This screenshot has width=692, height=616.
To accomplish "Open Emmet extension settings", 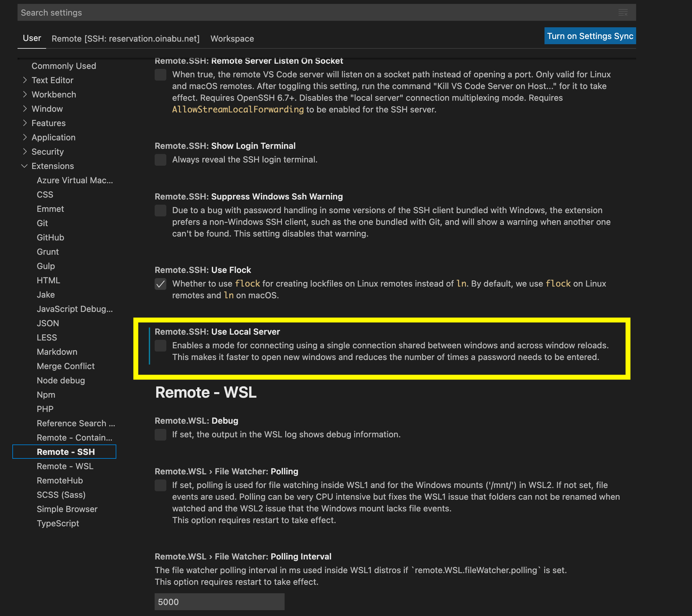I will 50,209.
